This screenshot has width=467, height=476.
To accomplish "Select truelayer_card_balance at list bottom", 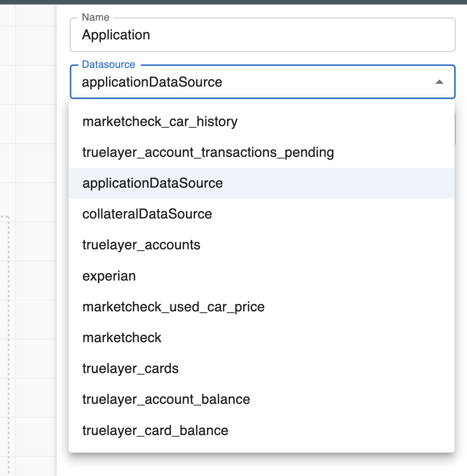I will click(155, 430).
